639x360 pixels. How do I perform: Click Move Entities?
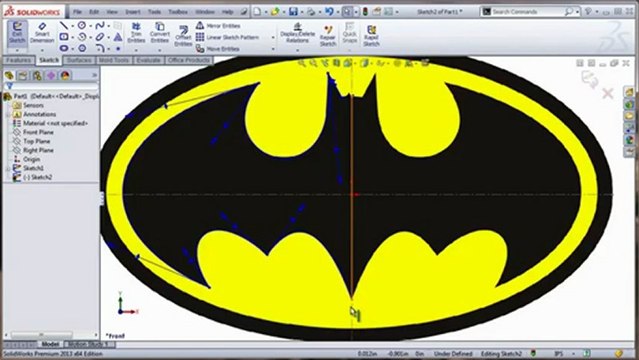pyautogui.click(x=218, y=49)
